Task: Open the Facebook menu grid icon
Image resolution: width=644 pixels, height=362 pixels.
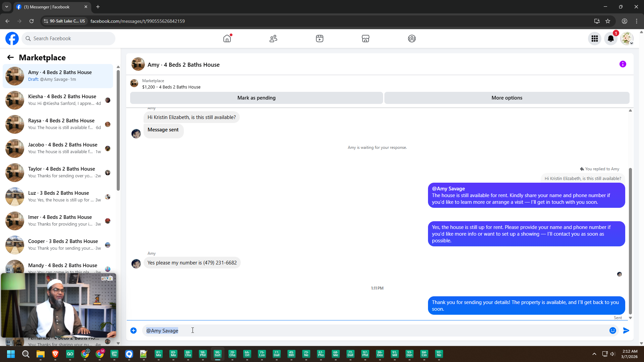Action: (595, 39)
